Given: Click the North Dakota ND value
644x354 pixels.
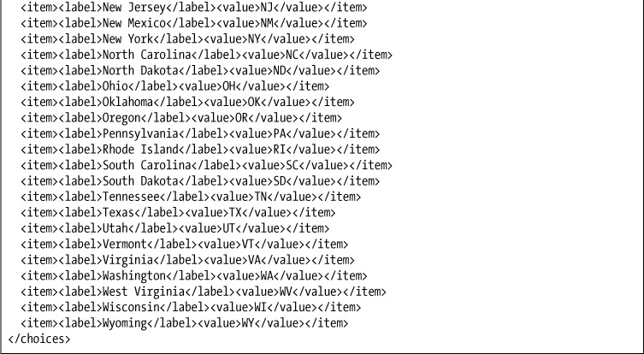Looking at the screenshot, I should pos(280,71).
